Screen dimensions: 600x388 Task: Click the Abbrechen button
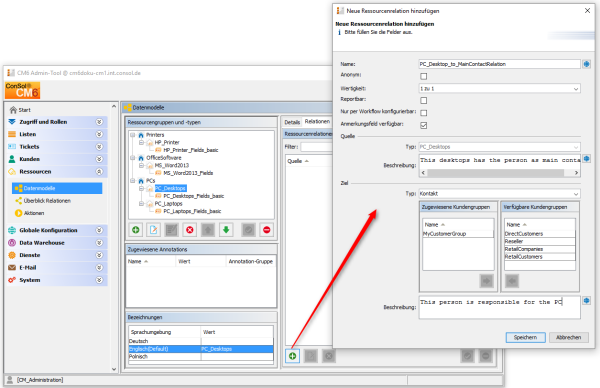(x=569, y=337)
